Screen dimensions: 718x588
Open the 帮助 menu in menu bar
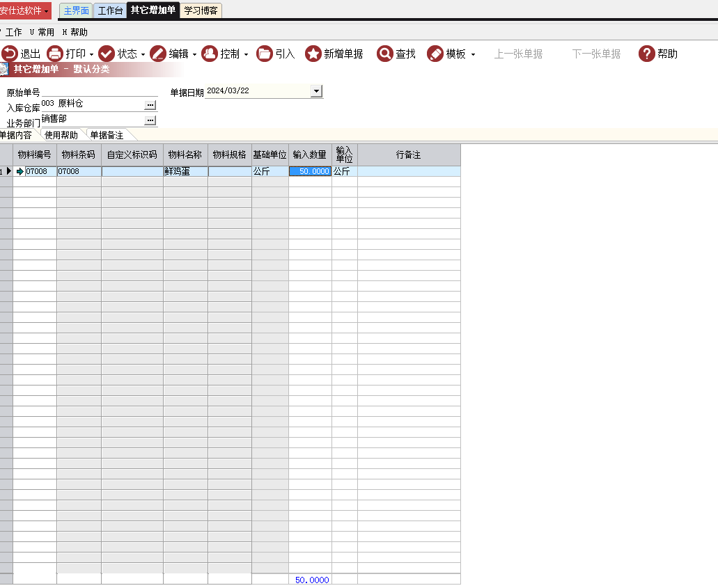pos(75,32)
